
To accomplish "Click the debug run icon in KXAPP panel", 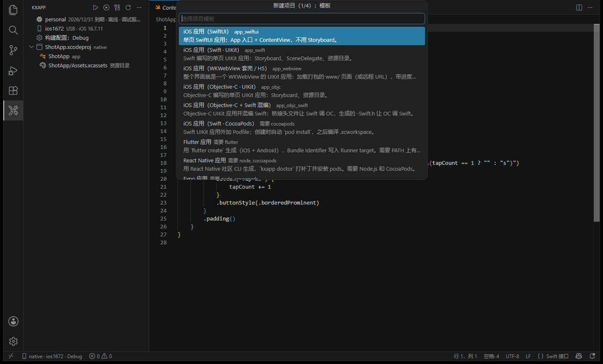I will coord(106,8).
